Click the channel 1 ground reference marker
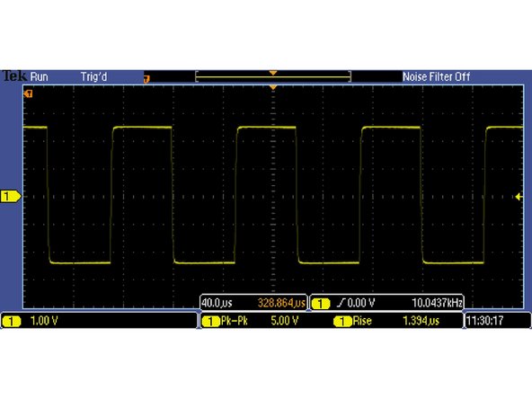Image resolution: width=532 pixels, height=399 pixels. pos(11,196)
